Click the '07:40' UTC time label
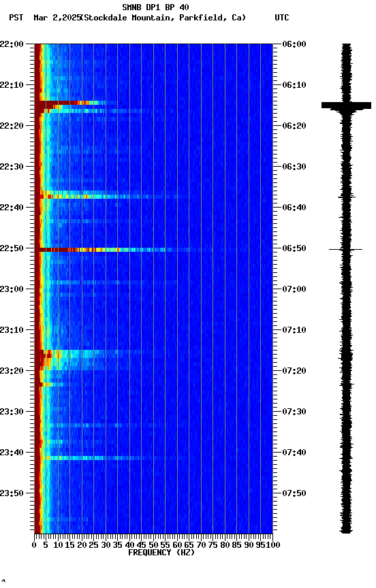The width and height of the screenshot is (376, 588). click(x=294, y=453)
